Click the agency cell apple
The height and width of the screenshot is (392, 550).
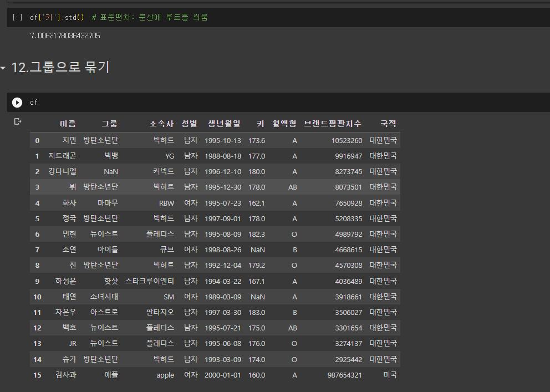pos(165,375)
